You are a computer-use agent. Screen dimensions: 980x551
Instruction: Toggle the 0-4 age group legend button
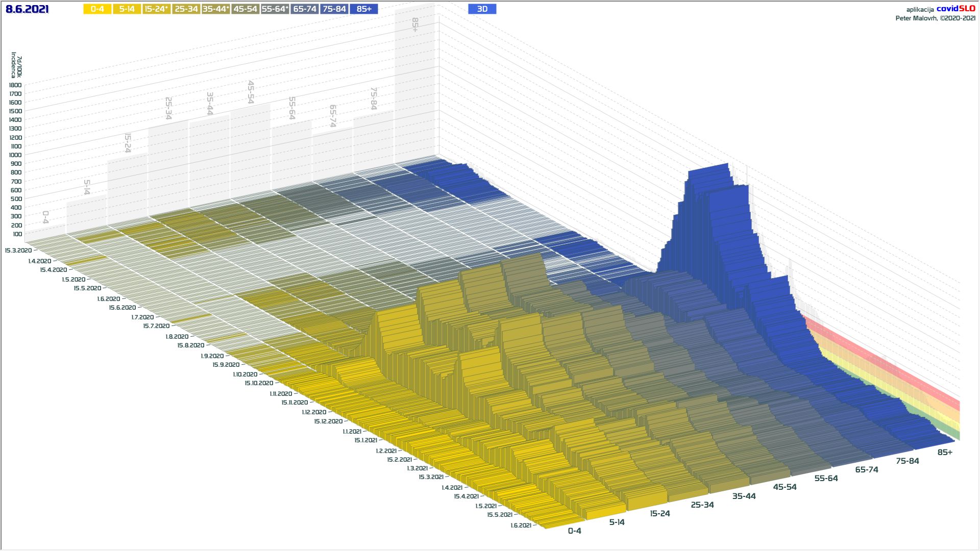tap(97, 9)
